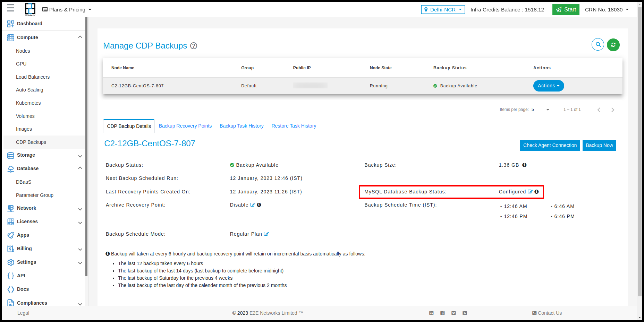Viewport: 644px width, 322px height.
Task: Open Facebook icon in footer
Action: [x=442, y=313]
